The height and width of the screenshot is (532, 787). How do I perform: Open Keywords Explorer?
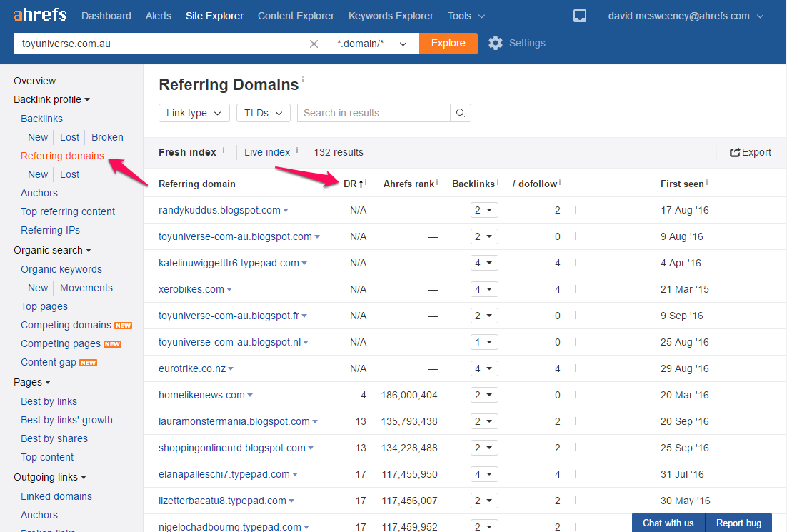391,16
